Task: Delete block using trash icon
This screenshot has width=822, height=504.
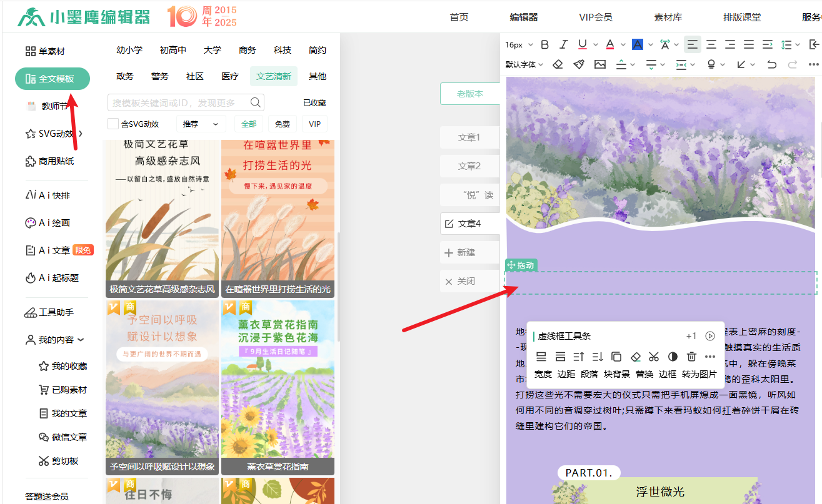Action: pyautogui.click(x=691, y=357)
